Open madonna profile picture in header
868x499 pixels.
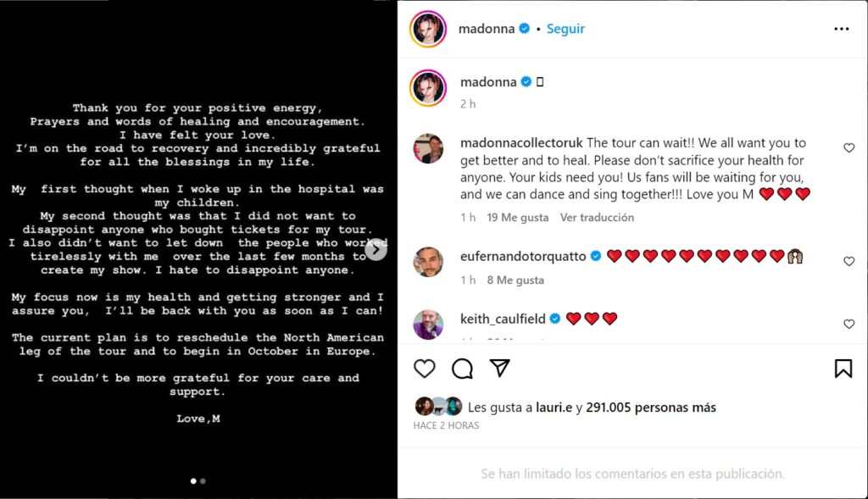pyautogui.click(x=428, y=29)
